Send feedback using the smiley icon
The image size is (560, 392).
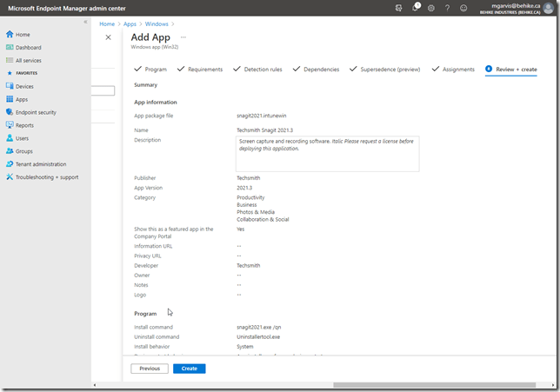pos(463,8)
